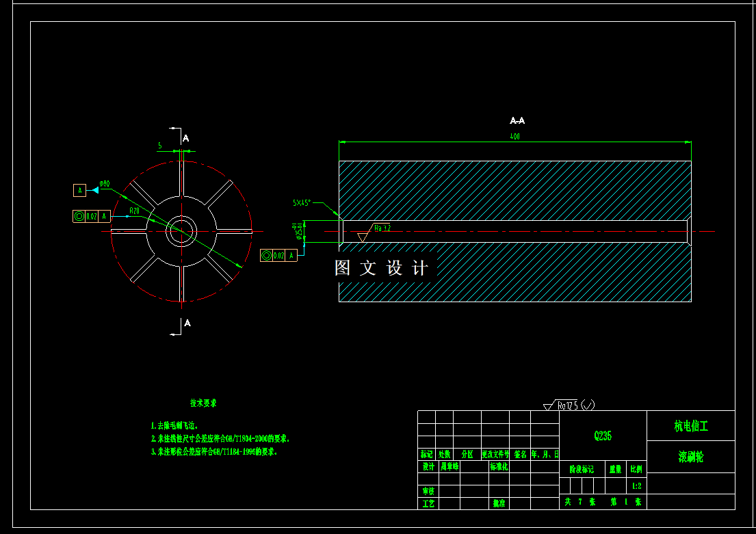This screenshot has width=756, height=534.
Task: Select the 阶段标记 header cell
Action: pyautogui.click(x=582, y=469)
